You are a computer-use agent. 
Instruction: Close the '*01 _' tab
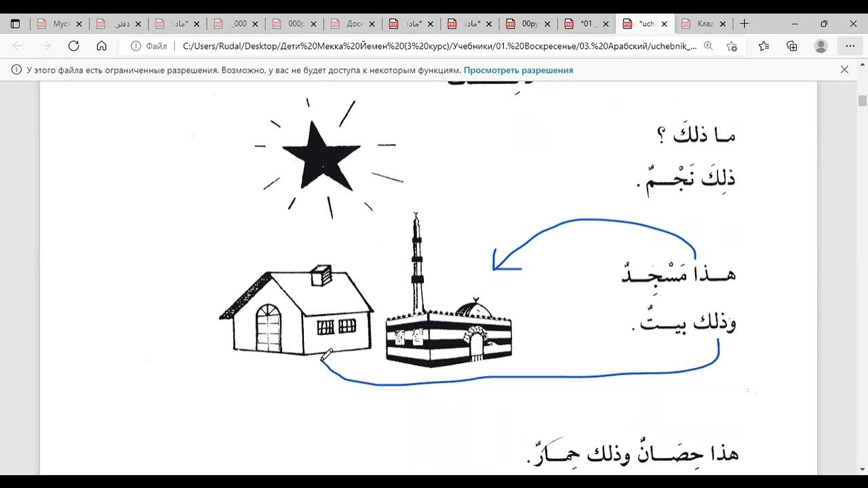coord(607,24)
